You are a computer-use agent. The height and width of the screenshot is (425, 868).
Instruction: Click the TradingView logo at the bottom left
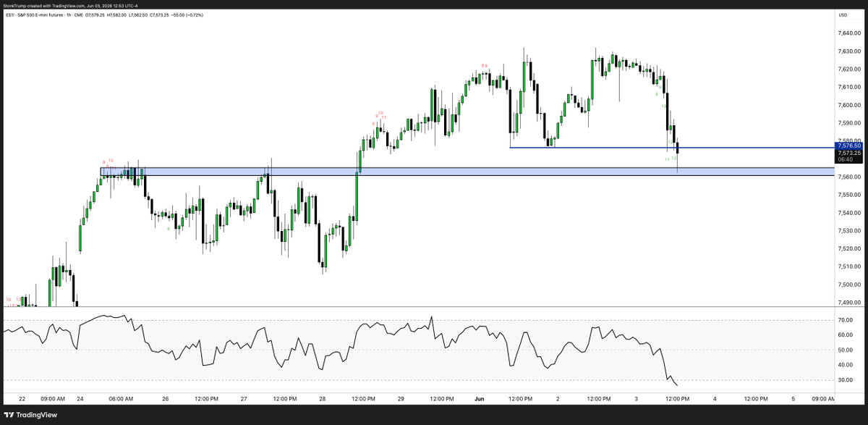point(30,415)
